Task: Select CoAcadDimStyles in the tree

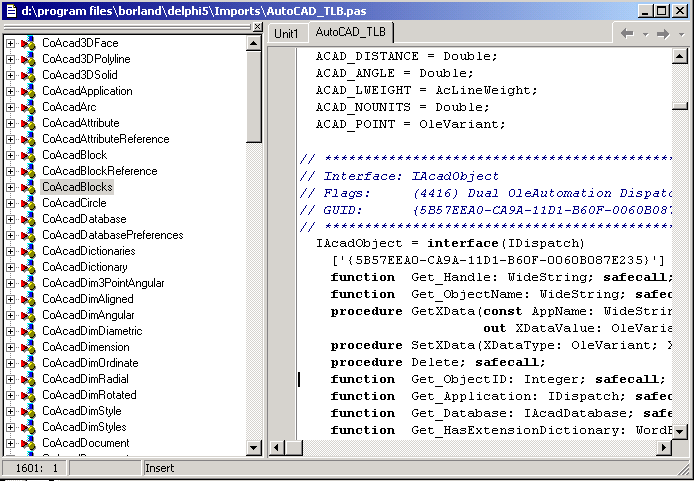Action: click(x=84, y=427)
